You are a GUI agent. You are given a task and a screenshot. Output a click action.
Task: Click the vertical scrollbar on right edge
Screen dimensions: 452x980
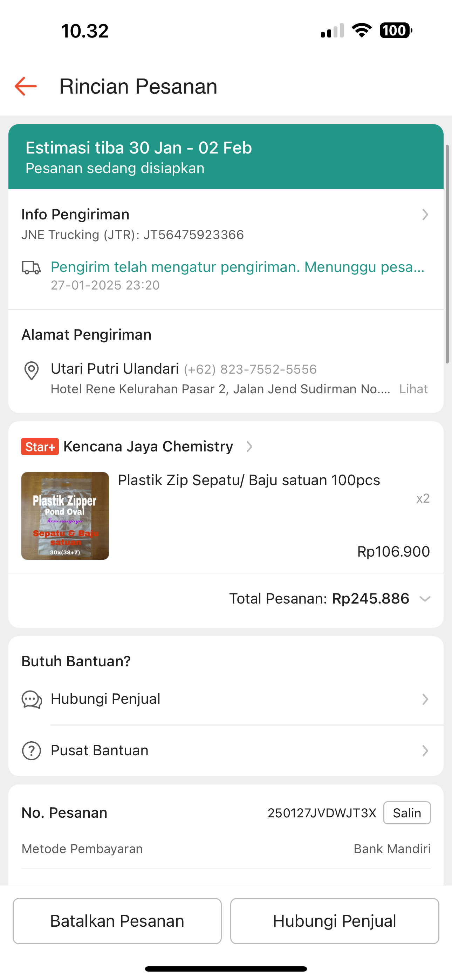tap(447, 254)
